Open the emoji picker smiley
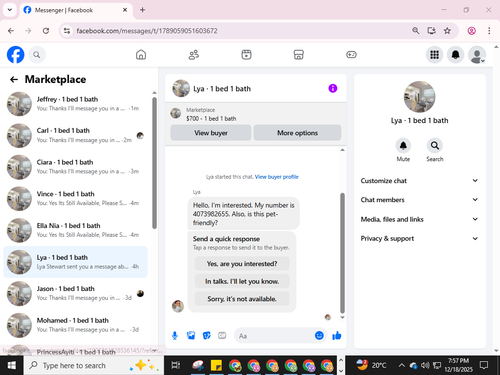This screenshot has width=500, height=375. [319, 335]
